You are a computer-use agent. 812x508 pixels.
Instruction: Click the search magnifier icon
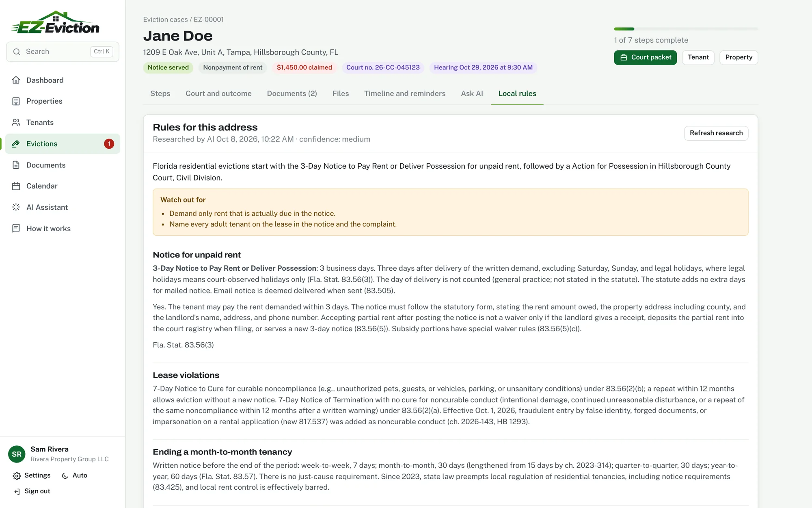pos(17,52)
